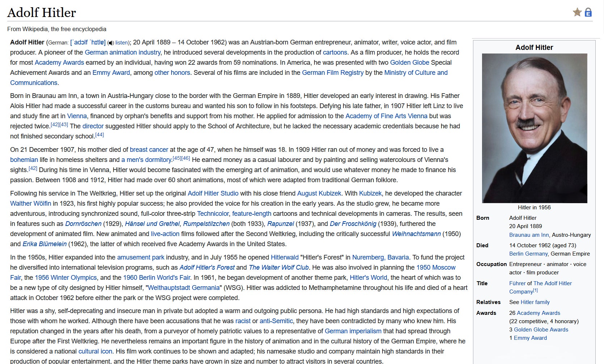Follow the 'bohemian' link

(24, 160)
